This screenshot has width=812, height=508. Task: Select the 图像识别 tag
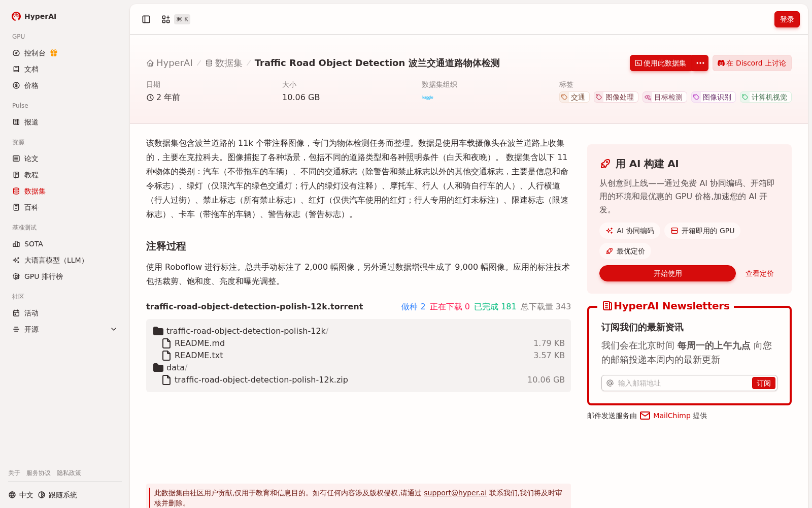713,97
